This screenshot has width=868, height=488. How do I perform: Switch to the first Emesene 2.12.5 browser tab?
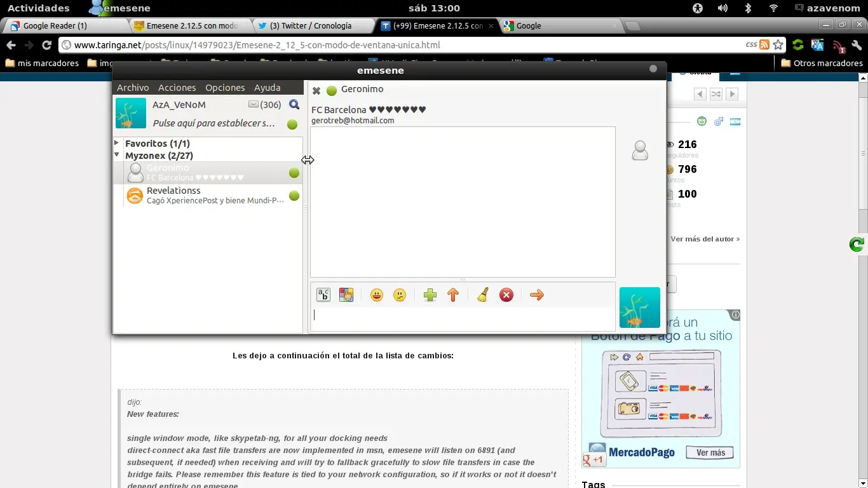[189, 26]
